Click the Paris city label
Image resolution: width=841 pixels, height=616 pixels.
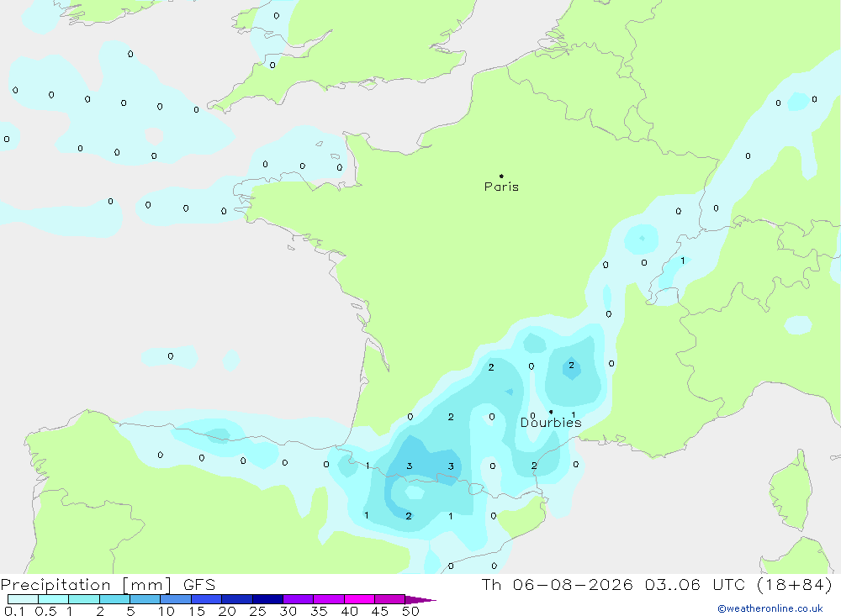(501, 187)
